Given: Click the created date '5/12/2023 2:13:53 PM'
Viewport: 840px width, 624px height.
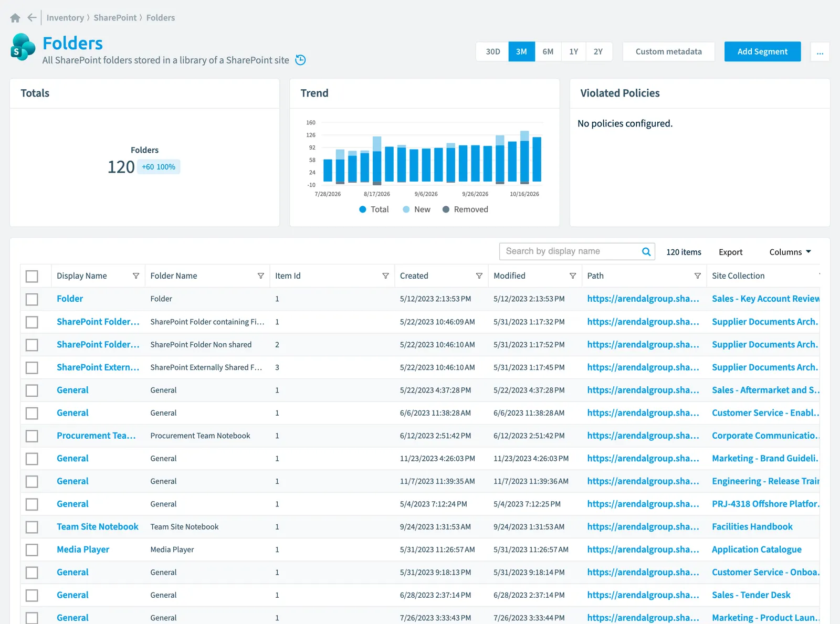Looking at the screenshot, I should coord(435,299).
